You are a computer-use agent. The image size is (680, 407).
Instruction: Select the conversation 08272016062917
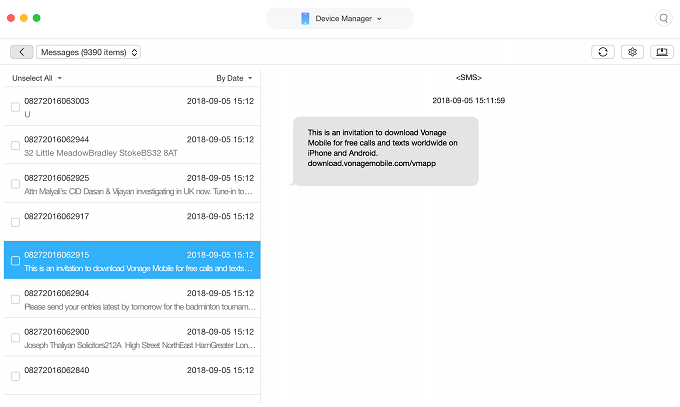point(132,222)
